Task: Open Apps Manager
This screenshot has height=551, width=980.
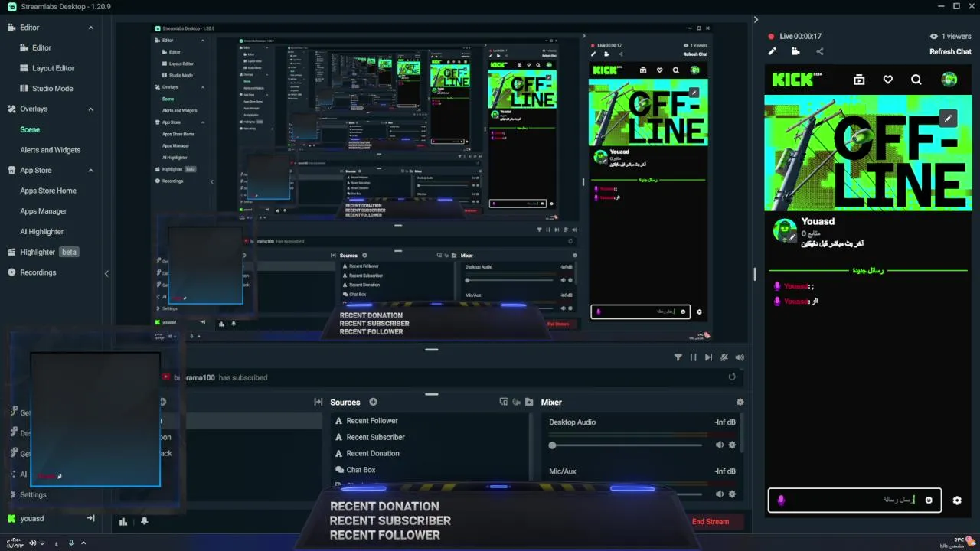Action: coord(44,211)
